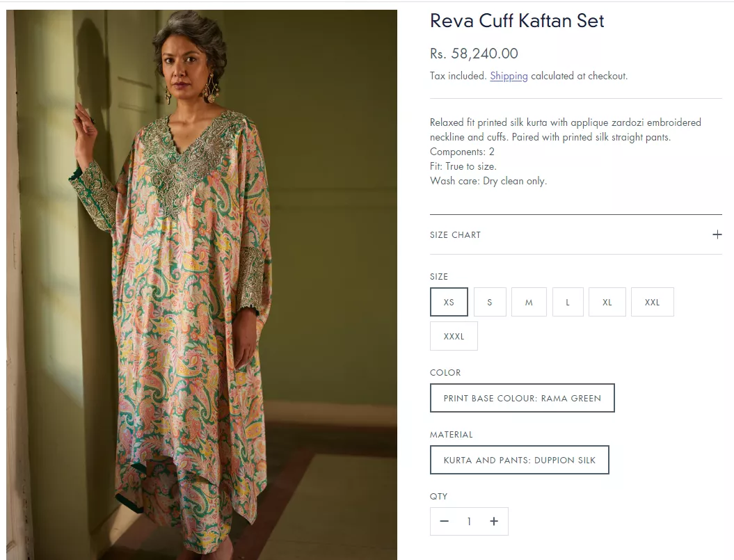Select size XS

(449, 302)
